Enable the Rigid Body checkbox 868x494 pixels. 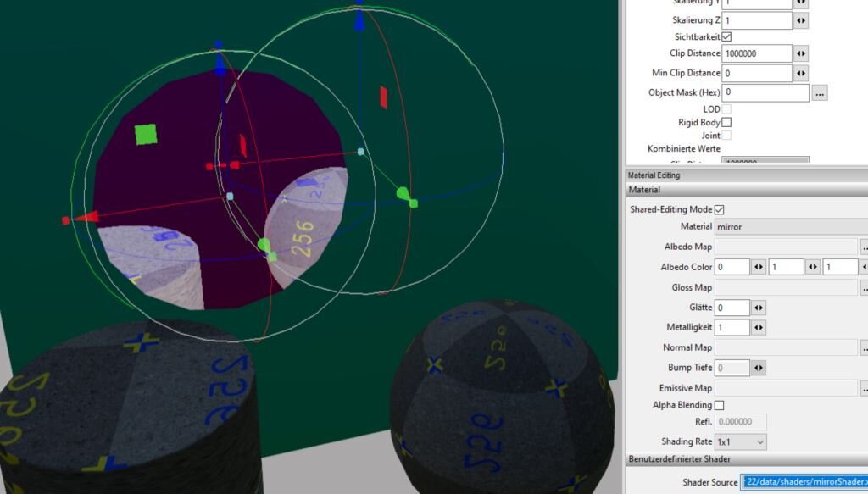point(726,123)
